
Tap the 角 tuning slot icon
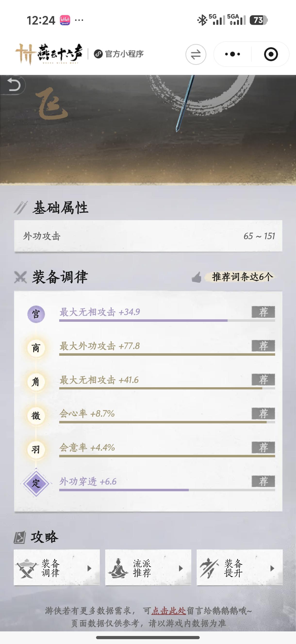[x=36, y=382]
